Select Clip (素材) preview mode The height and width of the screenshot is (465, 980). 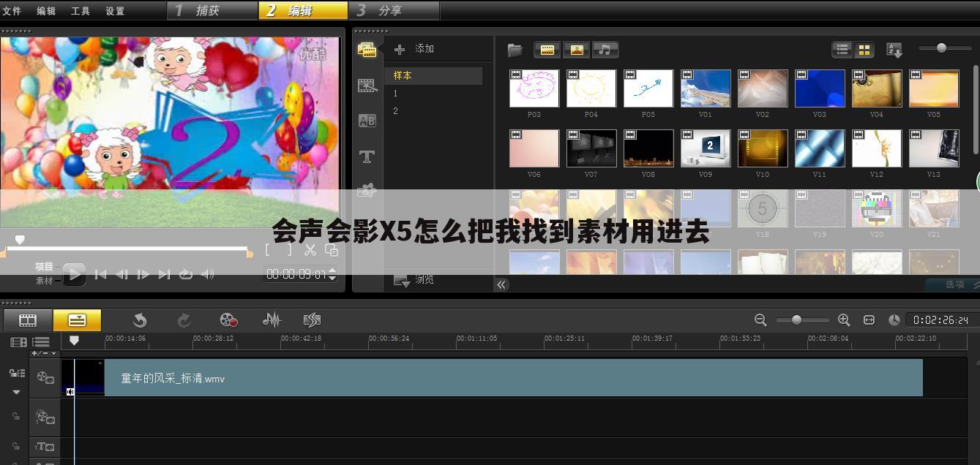tap(45, 281)
